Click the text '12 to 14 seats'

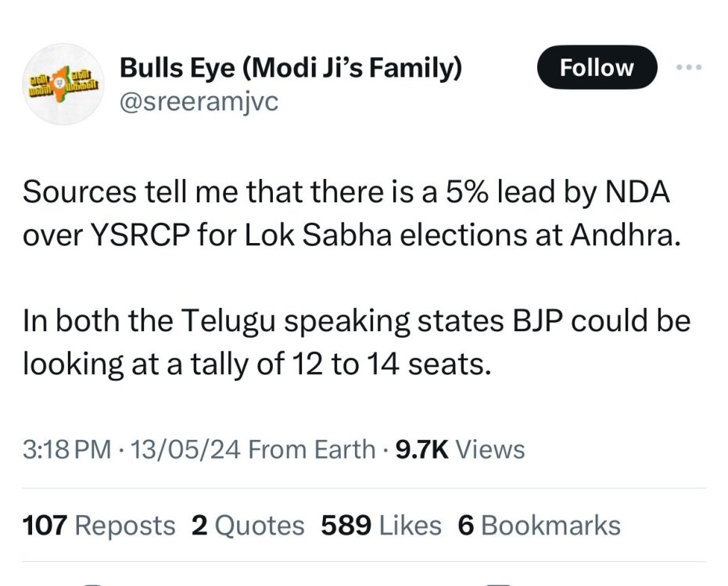point(392,364)
